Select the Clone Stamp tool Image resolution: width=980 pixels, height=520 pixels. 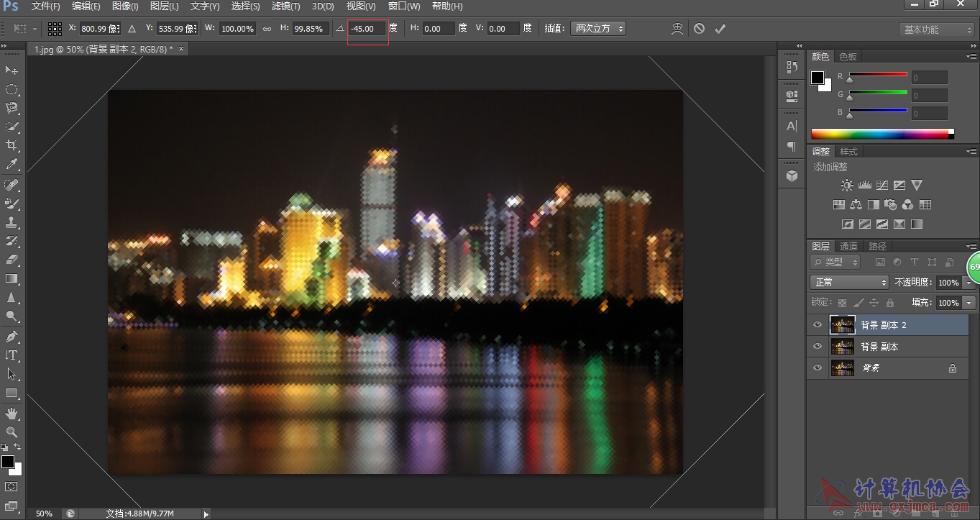point(12,222)
